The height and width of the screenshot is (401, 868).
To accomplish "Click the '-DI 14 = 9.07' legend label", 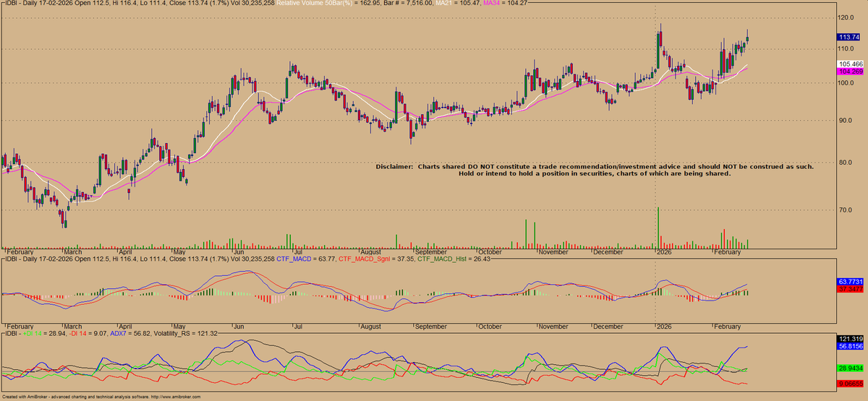I will (87, 335).
